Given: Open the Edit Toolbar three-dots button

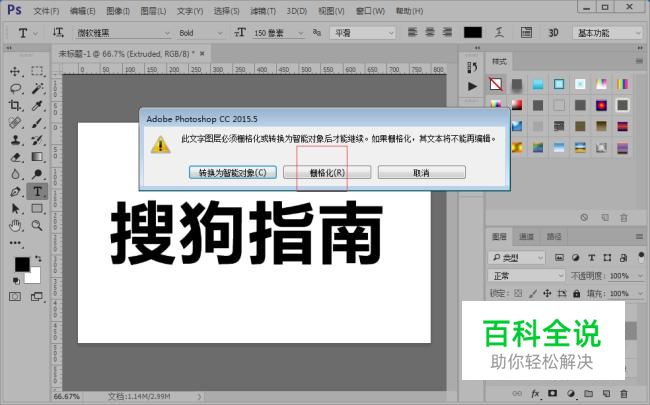Looking at the screenshot, I should click(15, 243).
